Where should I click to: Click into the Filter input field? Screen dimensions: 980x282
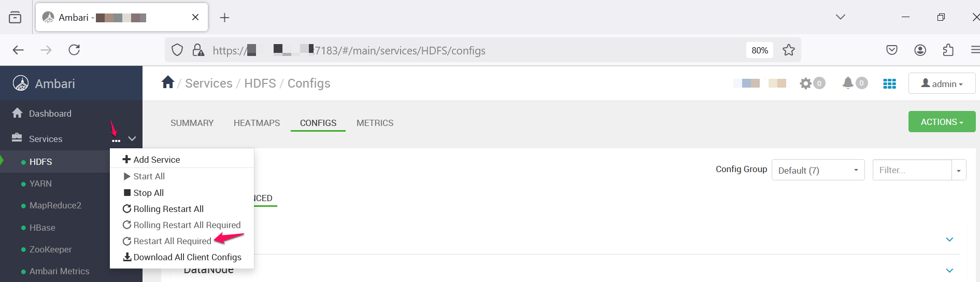pyautogui.click(x=912, y=170)
